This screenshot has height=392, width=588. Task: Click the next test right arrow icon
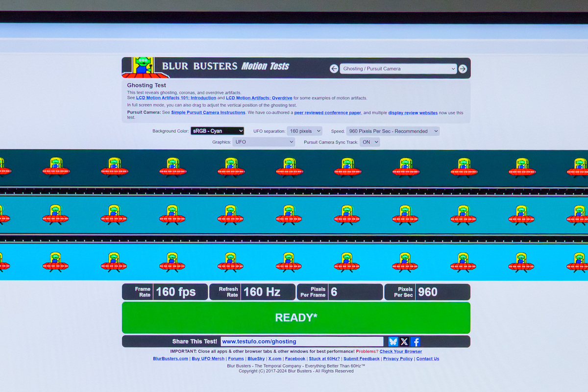(463, 69)
